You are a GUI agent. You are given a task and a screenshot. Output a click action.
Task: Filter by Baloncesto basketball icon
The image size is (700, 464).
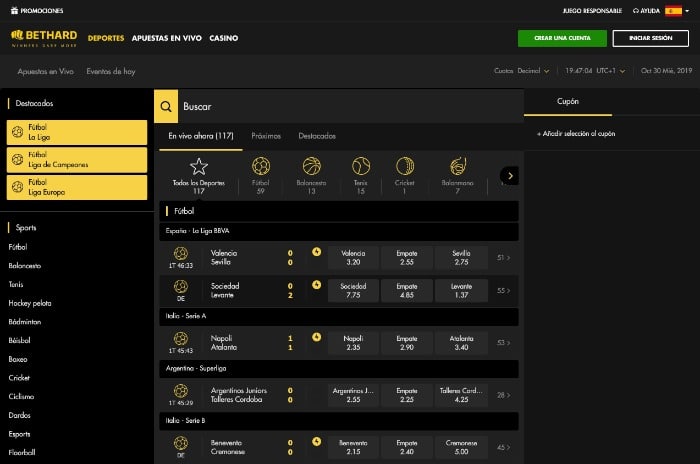pyautogui.click(x=312, y=166)
